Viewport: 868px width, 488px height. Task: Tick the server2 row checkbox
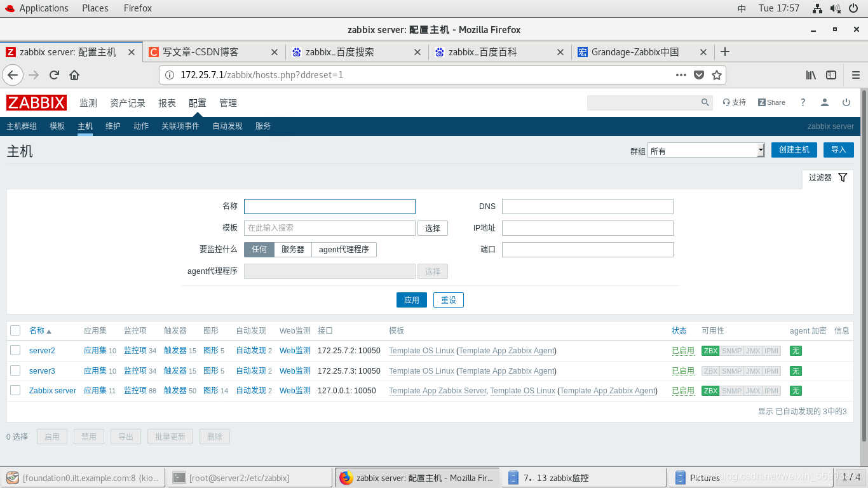15,350
